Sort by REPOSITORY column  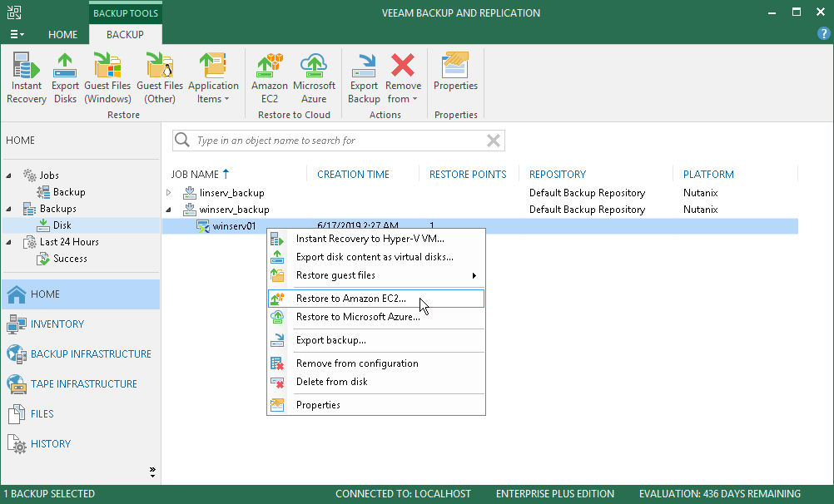558,175
